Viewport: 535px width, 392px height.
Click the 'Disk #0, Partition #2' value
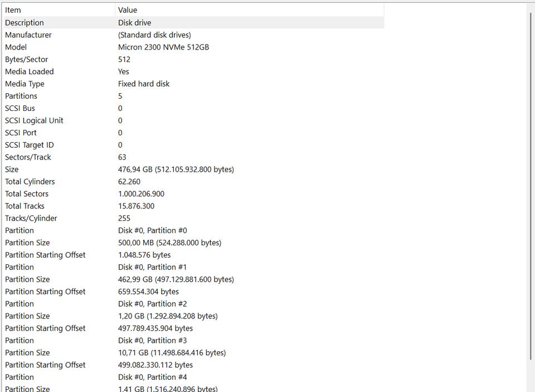click(153, 304)
